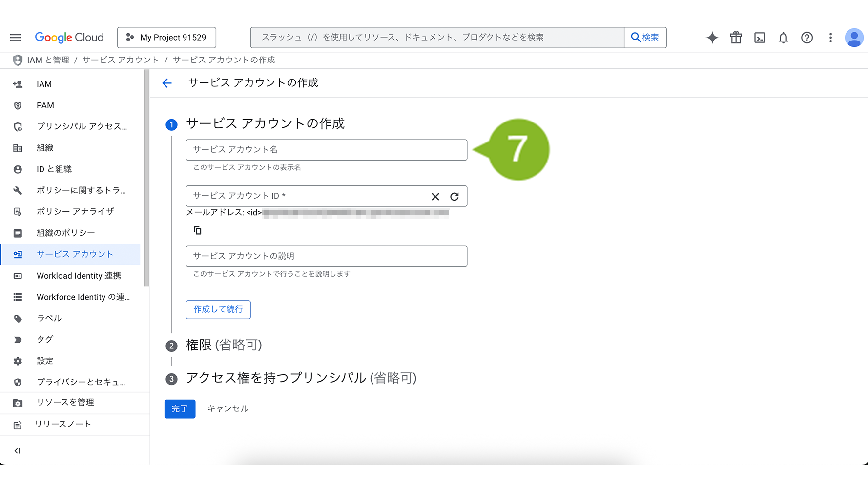
Task: Expand step 2 権限 section
Action: pyautogui.click(x=224, y=346)
